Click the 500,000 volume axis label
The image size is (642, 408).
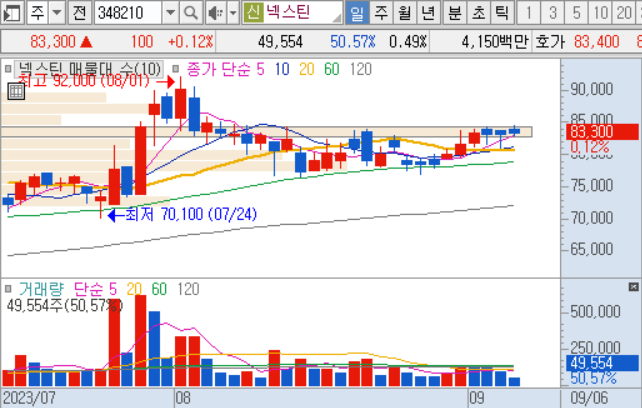click(x=595, y=312)
